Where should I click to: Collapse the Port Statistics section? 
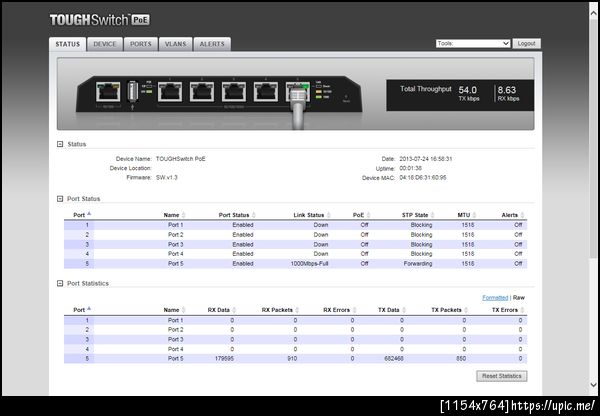(x=60, y=283)
